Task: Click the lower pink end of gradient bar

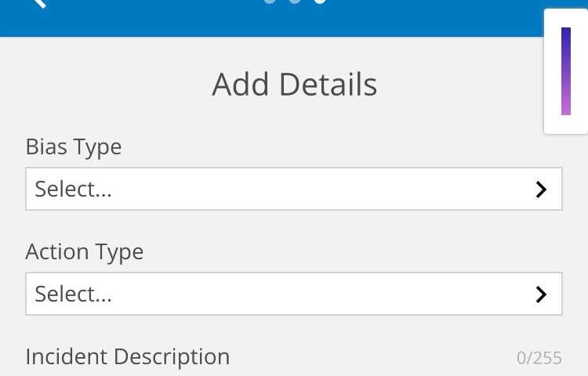Action: (x=566, y=107)
